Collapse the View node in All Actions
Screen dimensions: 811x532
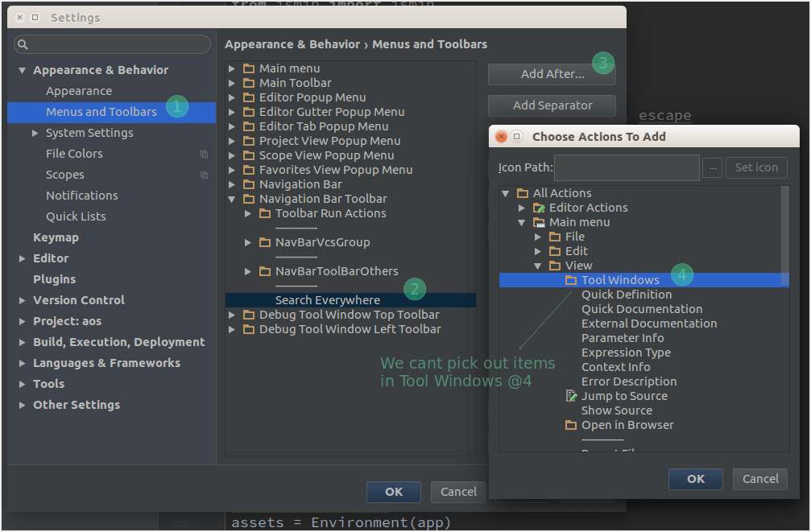click(x=537, y=265)
